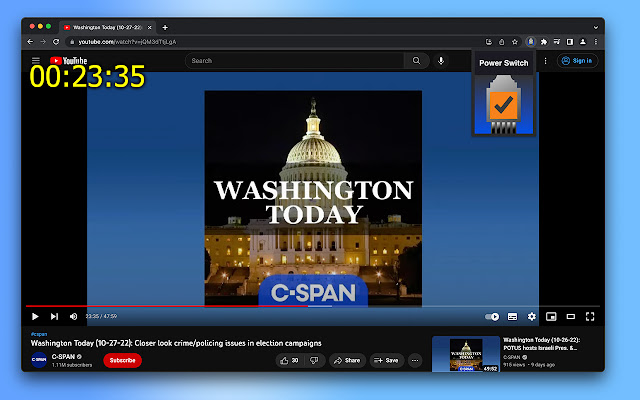The height and width of the screenshot is (400, 640).
Task: Open the YouTube hamburger guide menu
Action: pyautogui.click(x=36, y=61)
